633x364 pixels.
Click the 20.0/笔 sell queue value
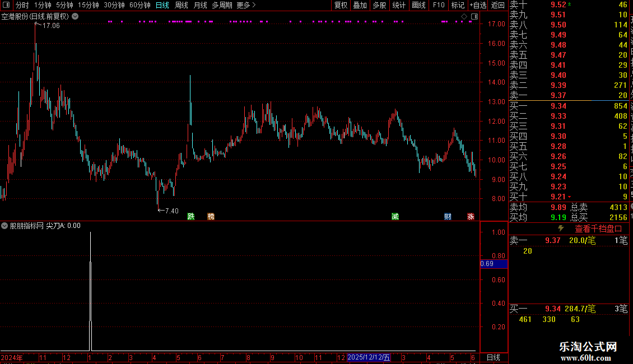pos(582,240)
